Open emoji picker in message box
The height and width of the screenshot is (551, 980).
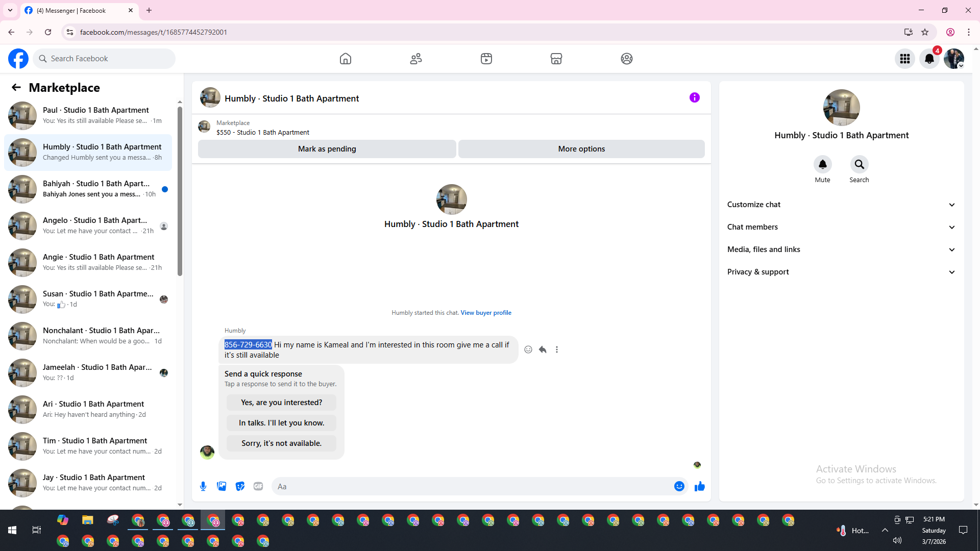[679, 486]
